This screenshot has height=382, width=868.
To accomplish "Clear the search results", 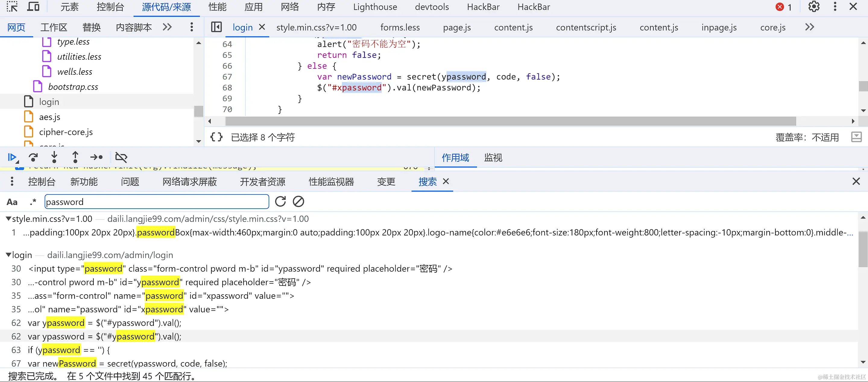I will pos(298,201).
